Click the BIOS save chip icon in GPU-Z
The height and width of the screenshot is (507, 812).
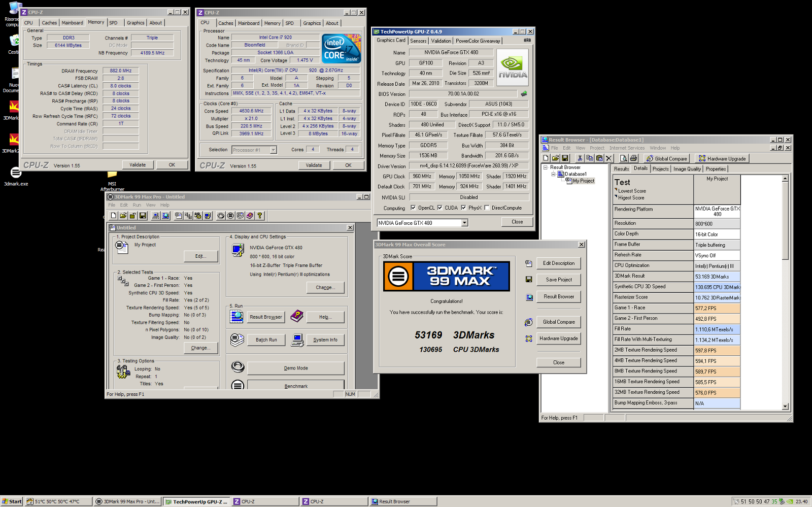pos(524,93)
